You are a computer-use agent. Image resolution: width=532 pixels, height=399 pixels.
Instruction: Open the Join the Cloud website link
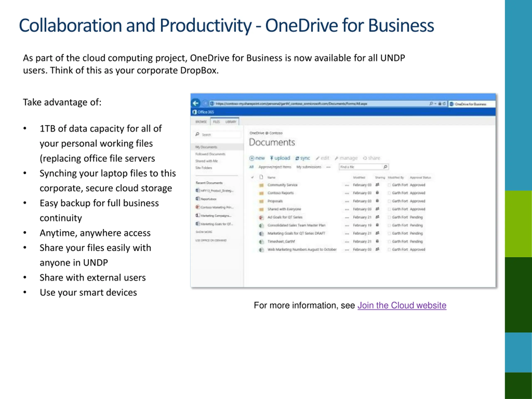click(x=402, y=305)
